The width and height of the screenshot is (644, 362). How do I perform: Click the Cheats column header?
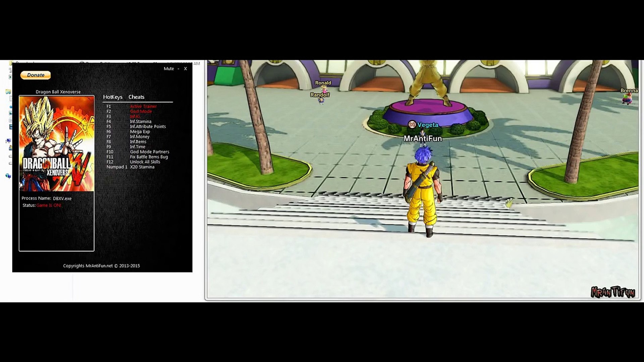click(136, 97)
